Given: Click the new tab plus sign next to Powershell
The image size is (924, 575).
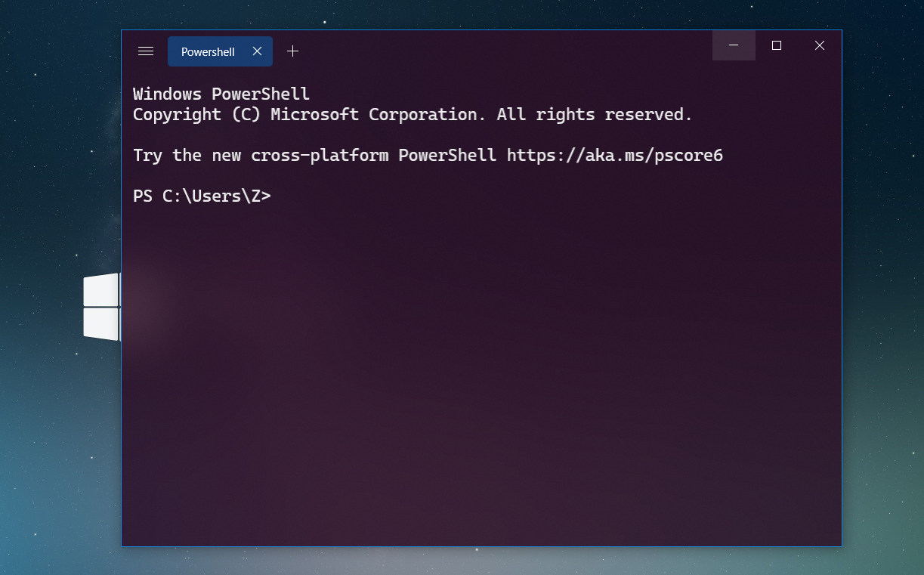Looking at the screenshot, I should coord(292,51).
